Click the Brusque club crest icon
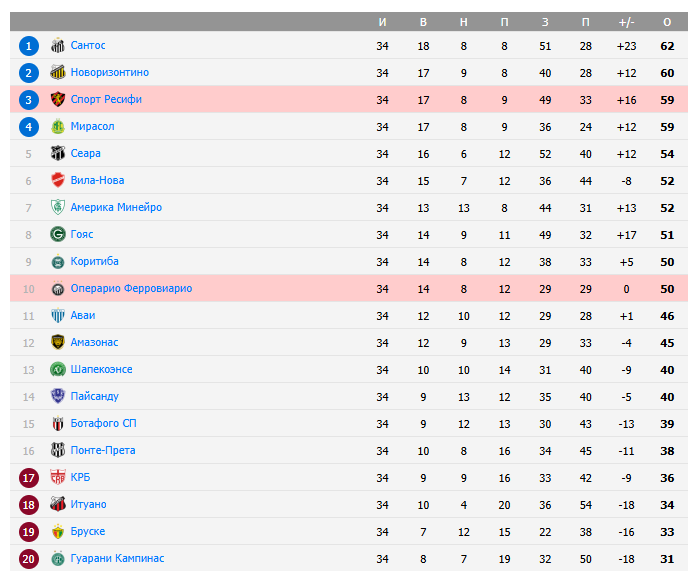The width and height of the screenshot is (695, 580). click(x=57, y=532)
